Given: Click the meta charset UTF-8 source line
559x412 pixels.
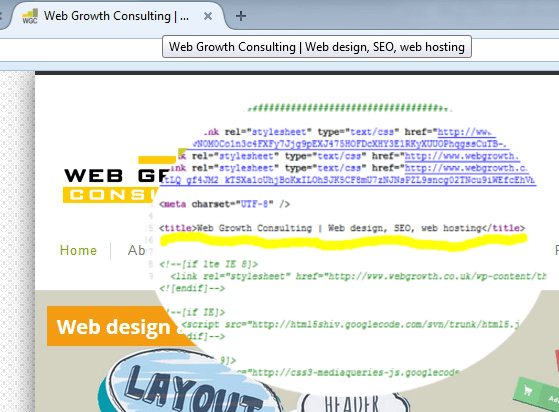Looking at the screenshot, I should coord(225,204).
